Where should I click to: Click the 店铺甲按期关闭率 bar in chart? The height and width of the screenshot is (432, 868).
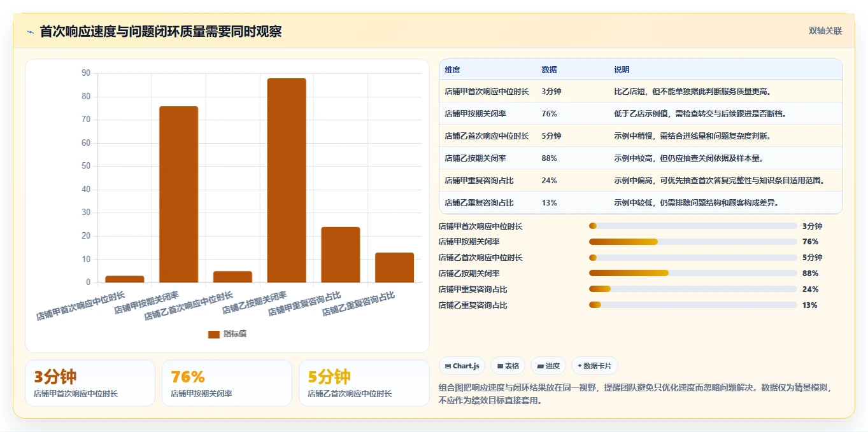pyautogui.click(x=178, y=194)
